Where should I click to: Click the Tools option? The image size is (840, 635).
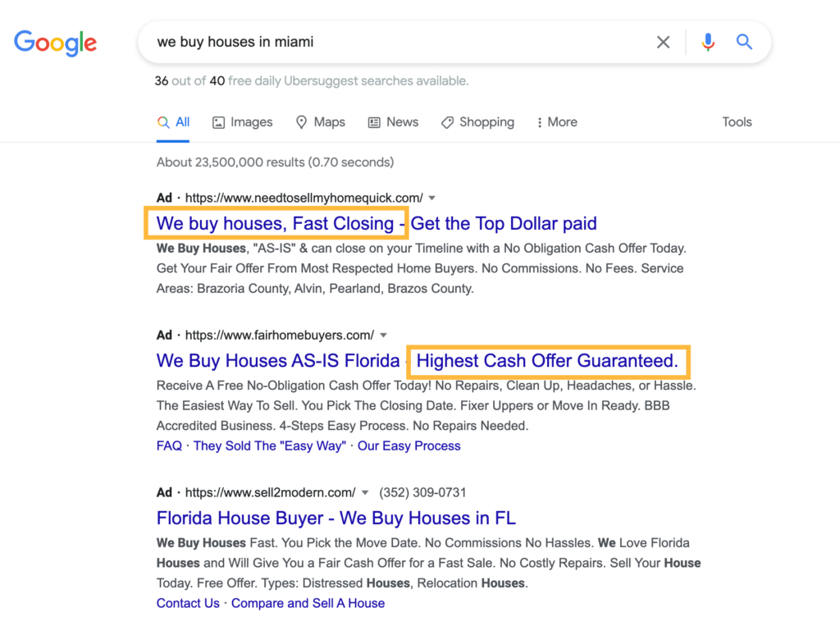(736, 121)
